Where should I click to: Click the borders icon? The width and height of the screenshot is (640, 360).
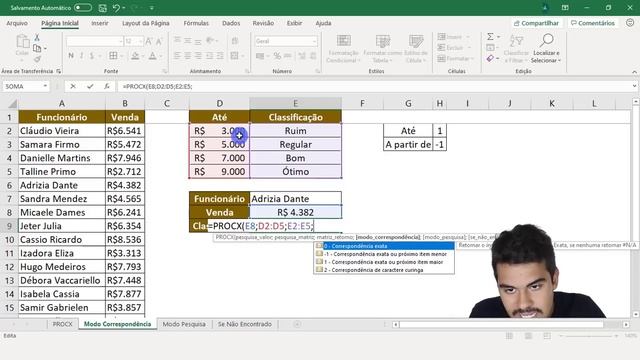click(113, 56)
